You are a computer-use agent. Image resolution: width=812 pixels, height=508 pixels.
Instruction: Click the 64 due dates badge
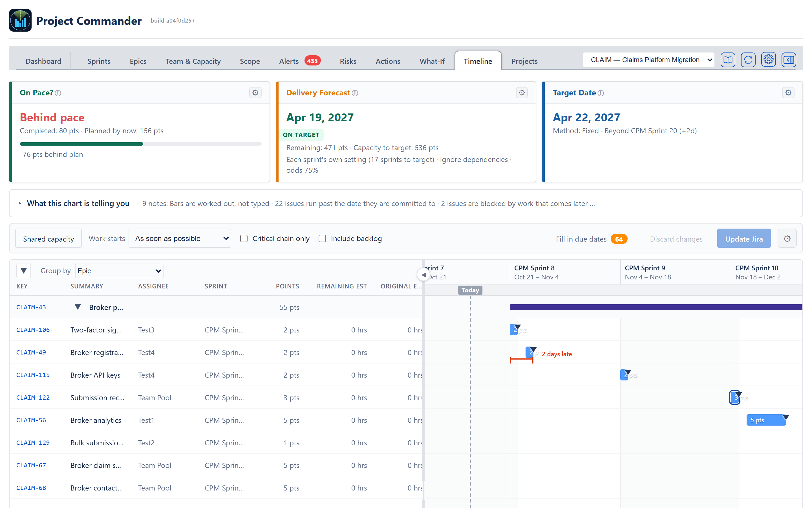point(619,239)
